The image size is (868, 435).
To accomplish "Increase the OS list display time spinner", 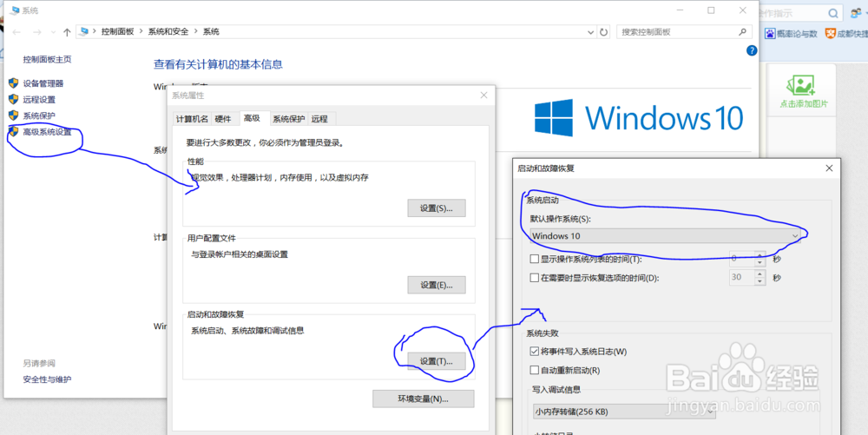I will pyautogui.click(x=759, y=254).
